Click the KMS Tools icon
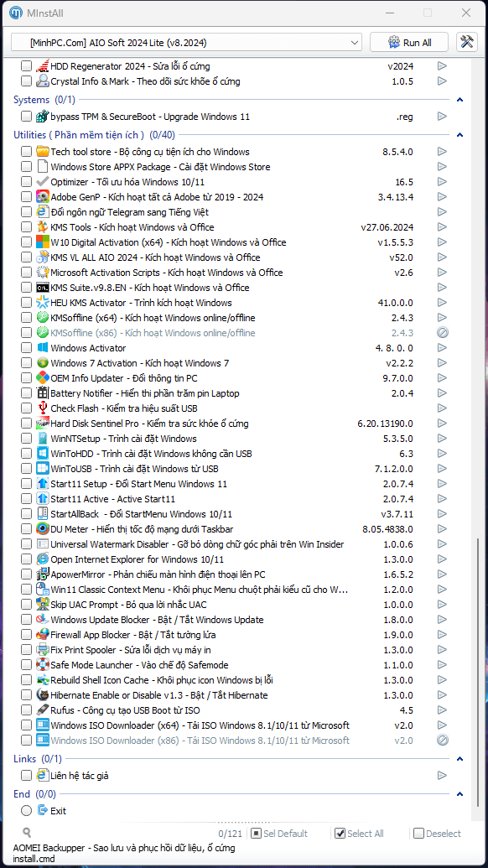 coord(43,227)
